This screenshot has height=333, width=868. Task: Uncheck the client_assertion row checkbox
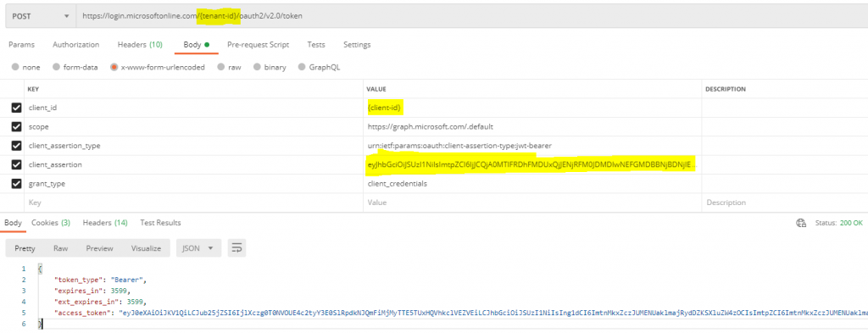tap(17, 164)
